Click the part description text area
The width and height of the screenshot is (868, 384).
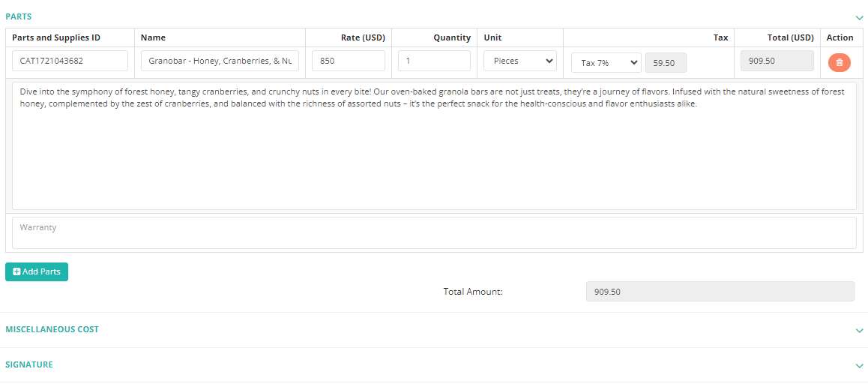coord(434,145)
